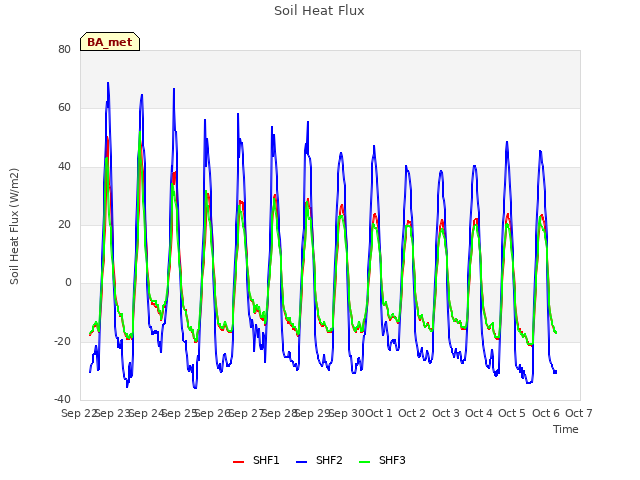
Task: Click the Time x-axis title
Action: [x=565, y=429]
